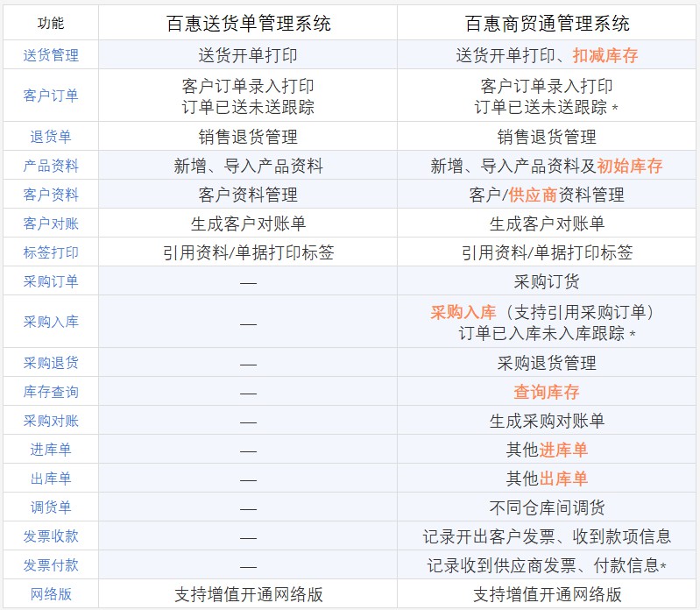Screen dimensions: 700x610
Task: Select the 发票付款 link
Action: 51,565
